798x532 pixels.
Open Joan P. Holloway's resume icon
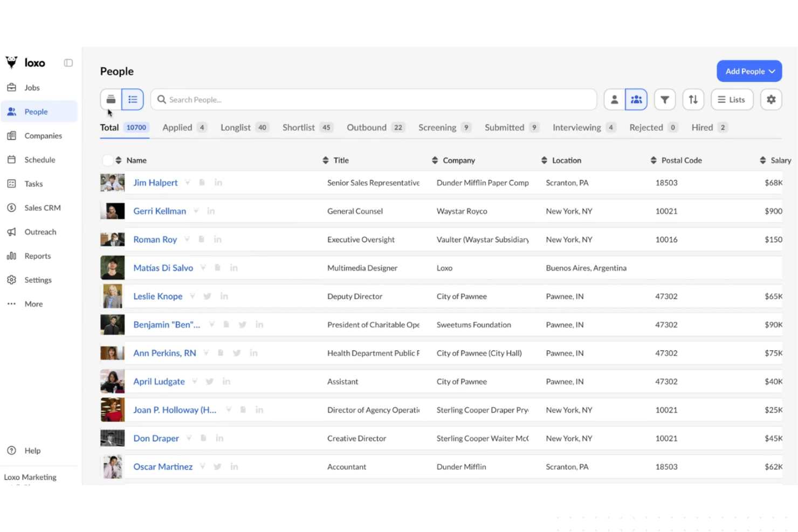pyautogui.click(x=243, y=410)
